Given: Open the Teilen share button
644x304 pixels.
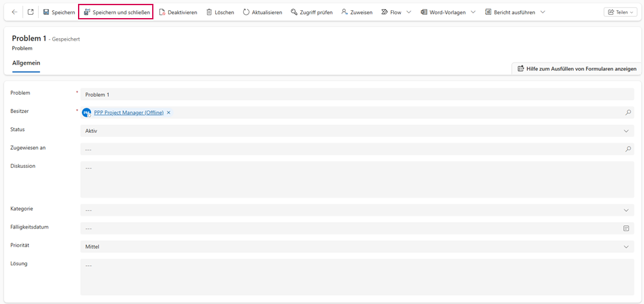Looking at the screenshot, I should [x=620, y=12].
